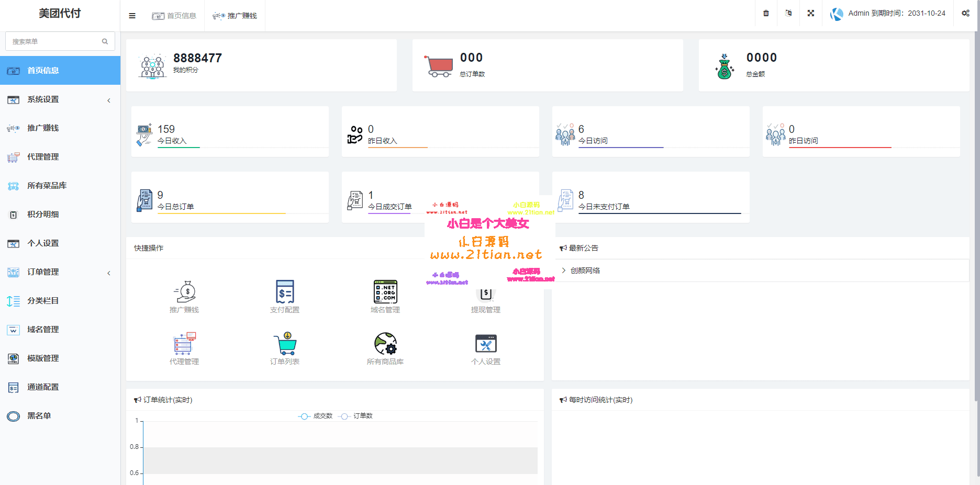Toggle fullscreen with the expand icon
The image size is (980, 485).
811,14
